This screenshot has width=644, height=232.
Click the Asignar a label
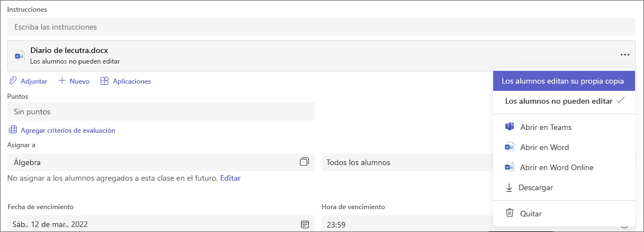(21, 144)
